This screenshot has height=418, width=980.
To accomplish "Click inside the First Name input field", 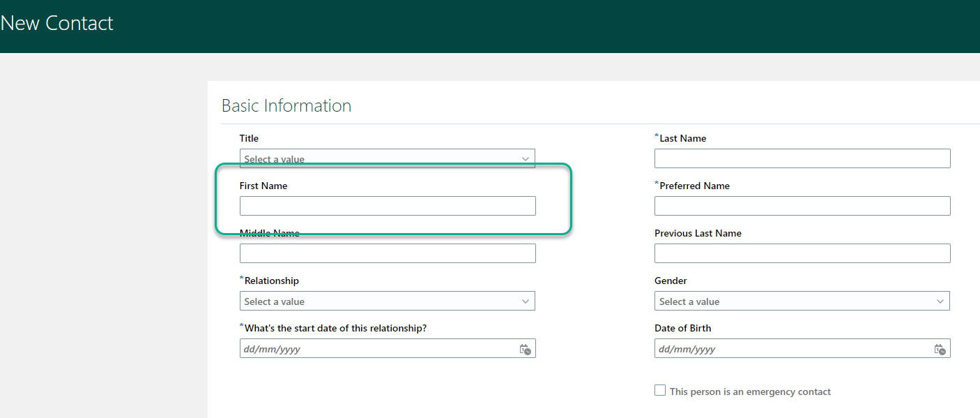I will pos(388,205).
